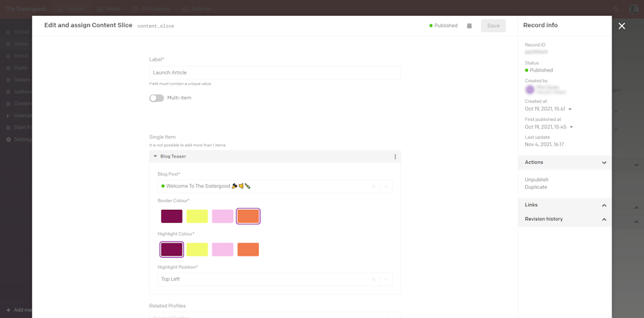644x318 pixels.
Task: Open the API Explorer tab in the top navigation
Action: [x=152, y=9]
